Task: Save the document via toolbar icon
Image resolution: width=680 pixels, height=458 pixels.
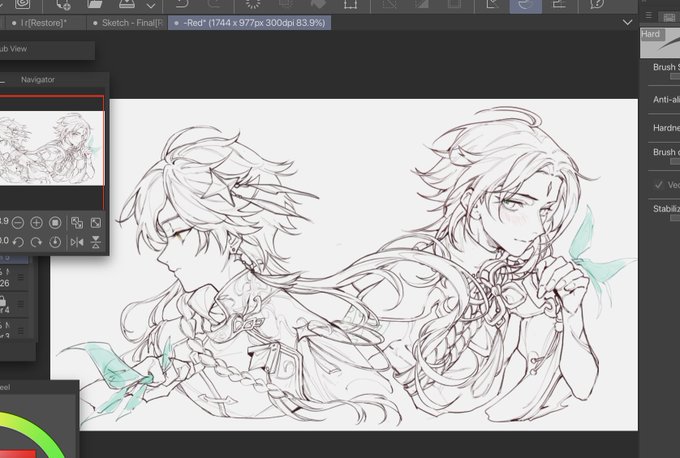Action: 127,4
